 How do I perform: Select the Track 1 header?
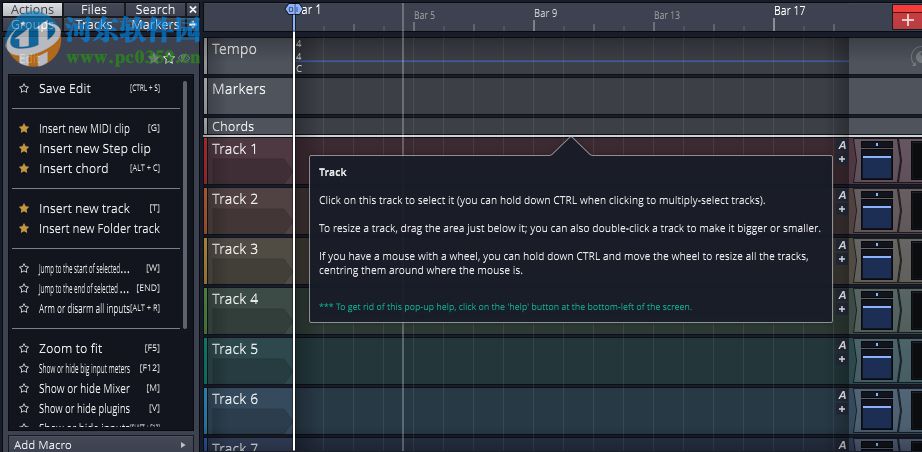pos(248,161)
